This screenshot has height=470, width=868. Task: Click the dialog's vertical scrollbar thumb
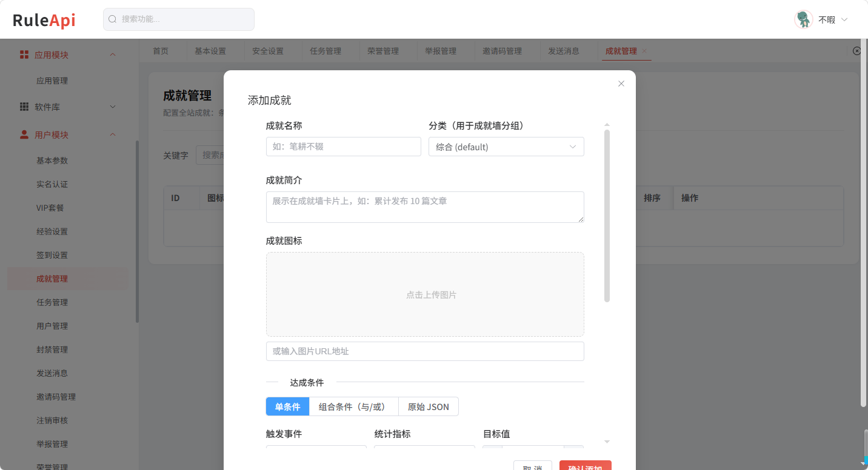(x=607, y=216)
